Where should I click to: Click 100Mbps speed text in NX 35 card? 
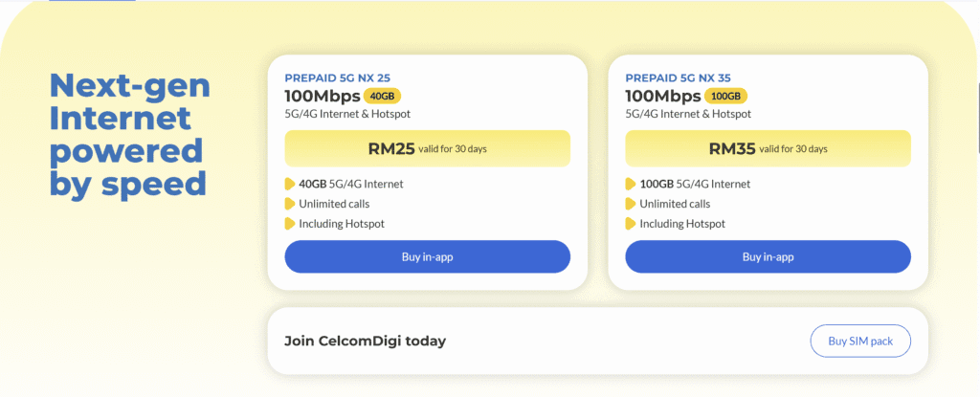pos(662,96)
